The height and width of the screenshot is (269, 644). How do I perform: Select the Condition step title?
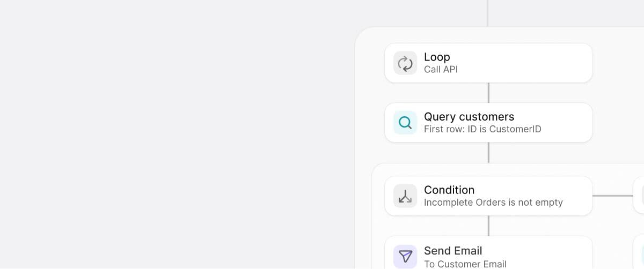[449, 190]
